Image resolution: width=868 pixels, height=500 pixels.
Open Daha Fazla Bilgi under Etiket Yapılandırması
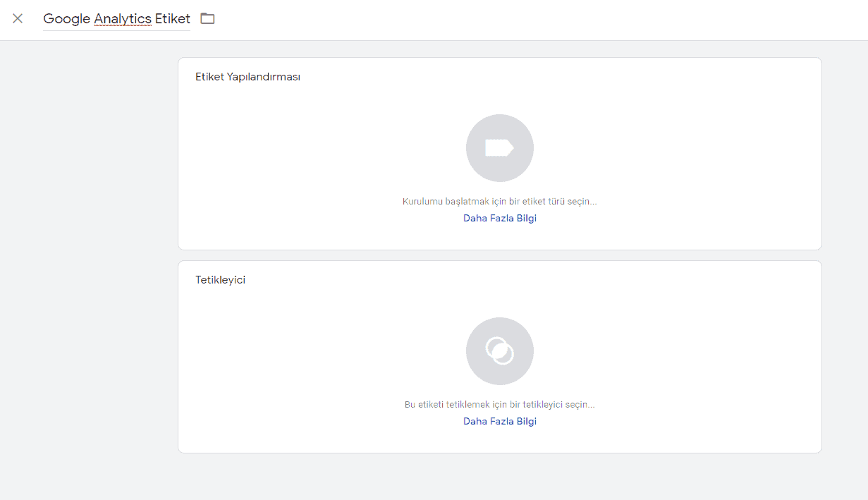[500, 218]
